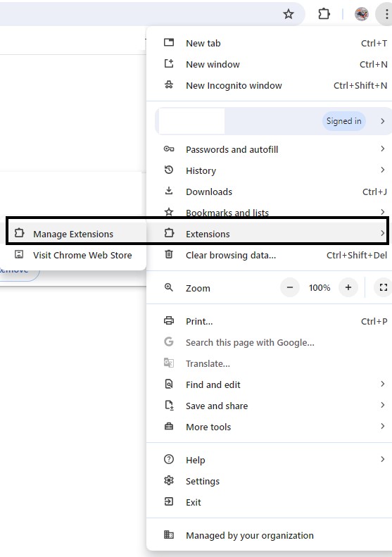The image size is (392, 557).
Task: Click the Signed in badge
Action: [x=343, y=121]
